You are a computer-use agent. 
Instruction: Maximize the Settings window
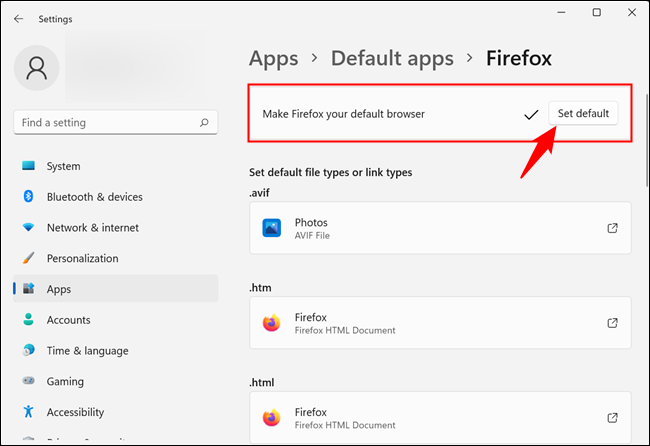click(x=596, y=13)
